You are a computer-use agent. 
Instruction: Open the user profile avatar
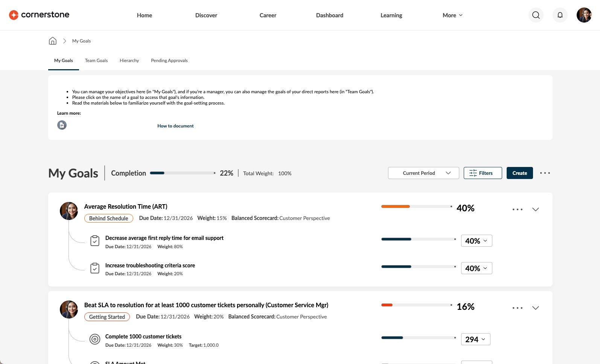click(x=584, y=15)
